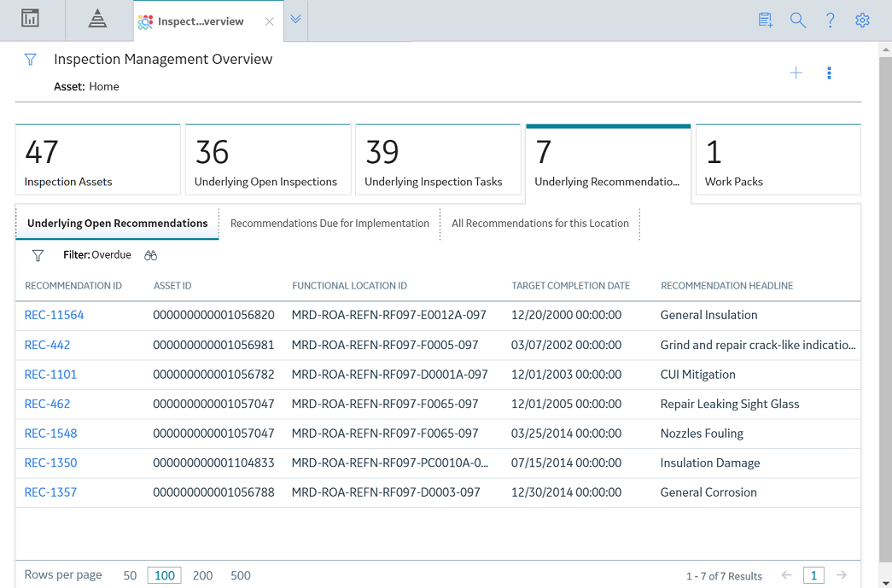The height and width of the screenshot is (588, 892).
Task: Click the '1 - 7 of 7 Results' text
Action: [x=724, y=576]
